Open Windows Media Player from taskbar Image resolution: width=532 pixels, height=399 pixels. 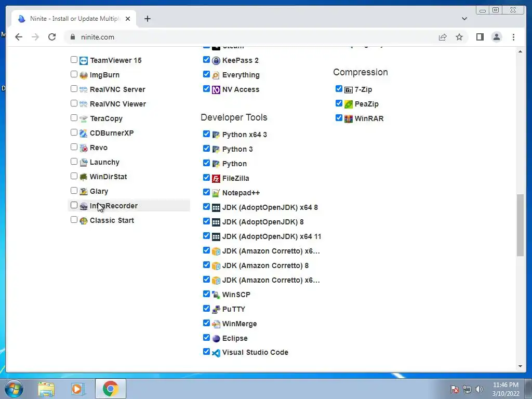pyautogui.click(x=78, y=389)
